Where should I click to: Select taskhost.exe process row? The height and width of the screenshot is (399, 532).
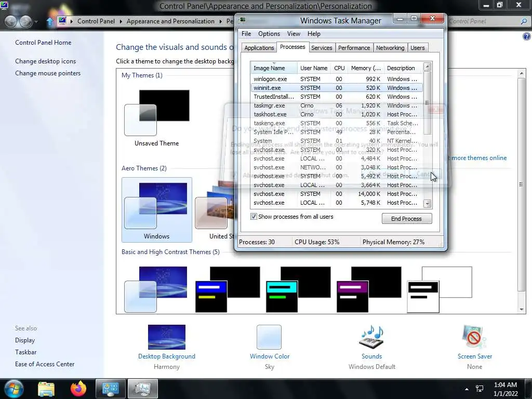pos(337,114)
